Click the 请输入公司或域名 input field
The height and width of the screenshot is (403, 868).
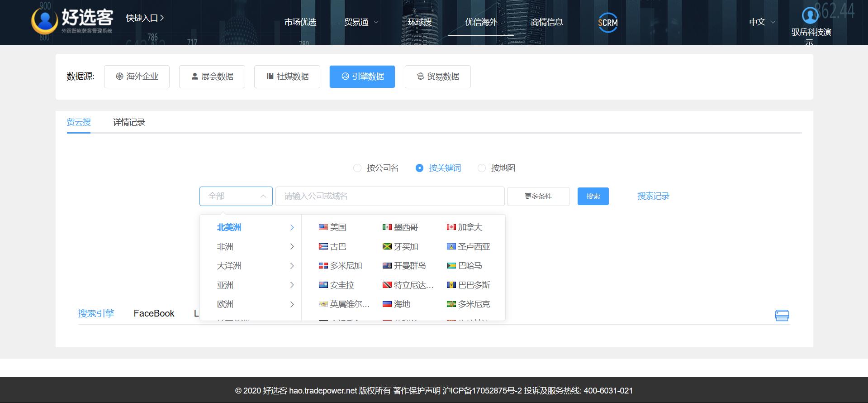point(390,196)
